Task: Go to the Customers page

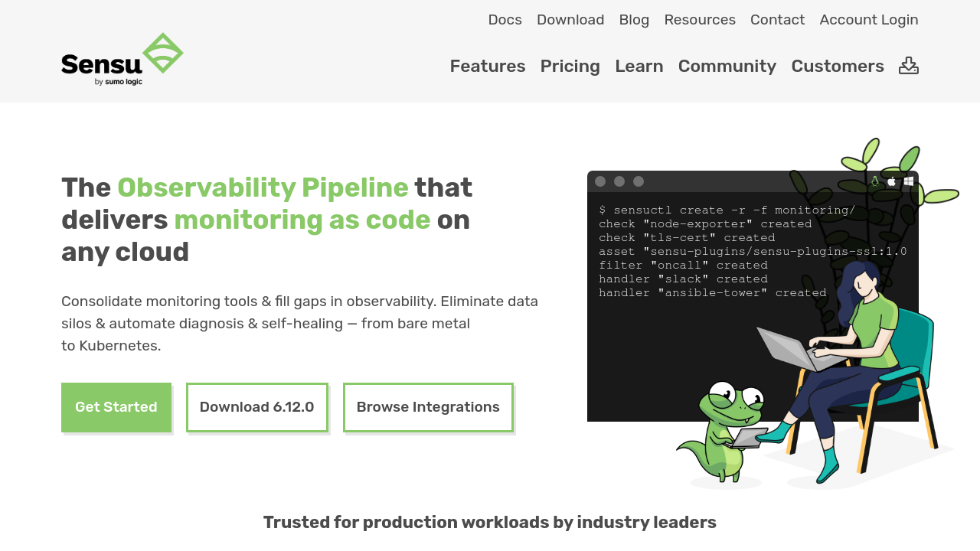Action: (x=837, y=67)
